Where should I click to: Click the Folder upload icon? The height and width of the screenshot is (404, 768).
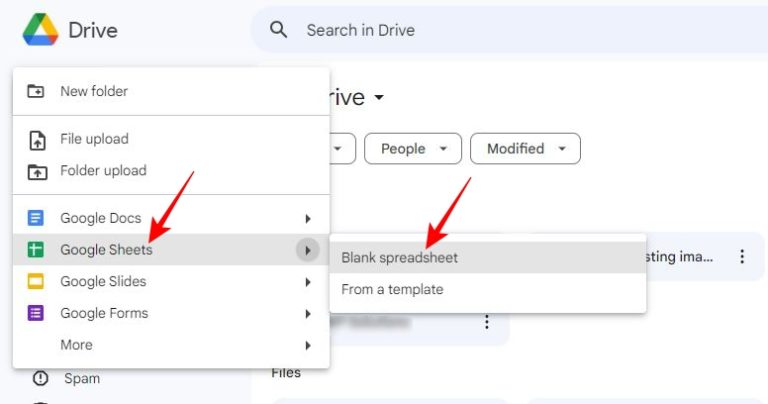click(37, 171)
